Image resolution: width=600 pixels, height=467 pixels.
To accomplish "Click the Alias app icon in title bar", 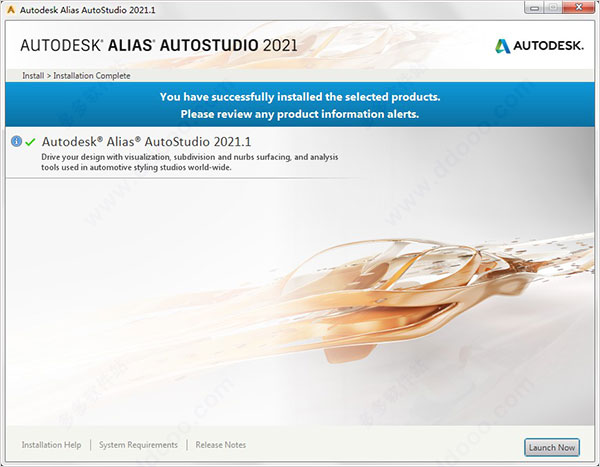I will coord(10,10).
